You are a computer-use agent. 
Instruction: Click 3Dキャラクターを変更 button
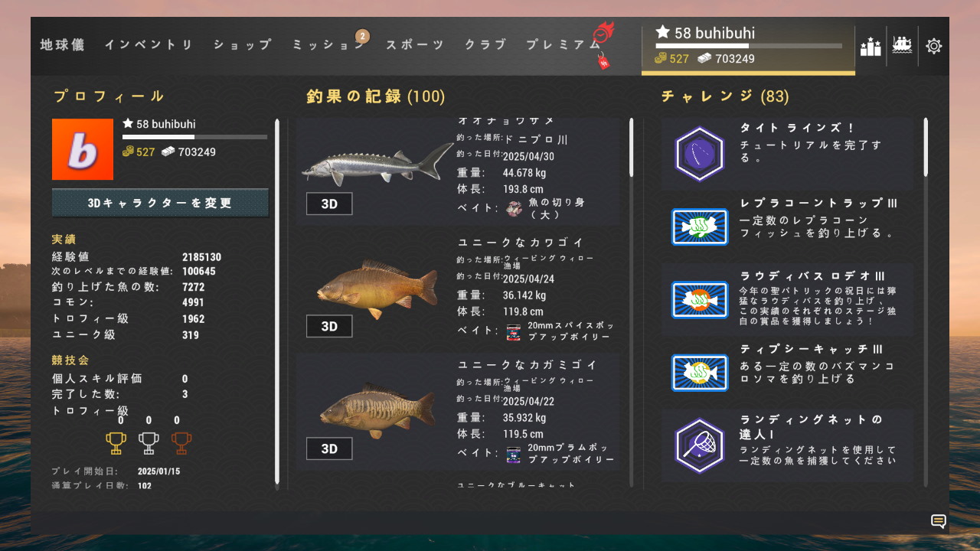(x=160, y=204)
